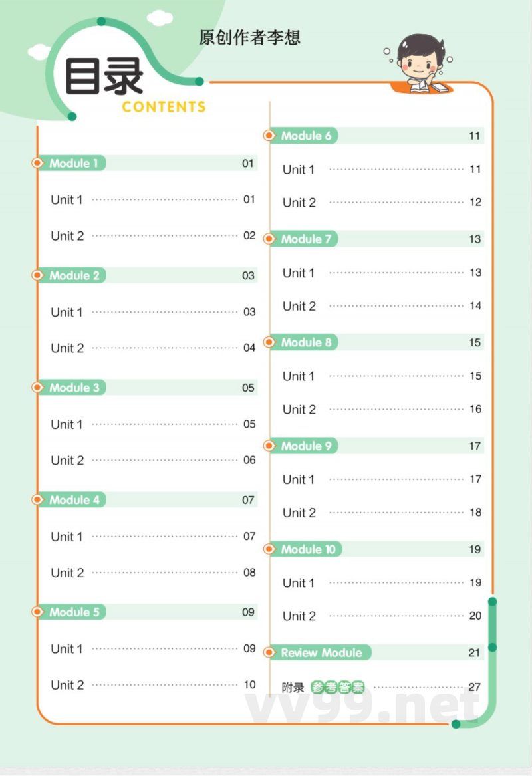Open the Review Module entry

[x=321, y=652]
